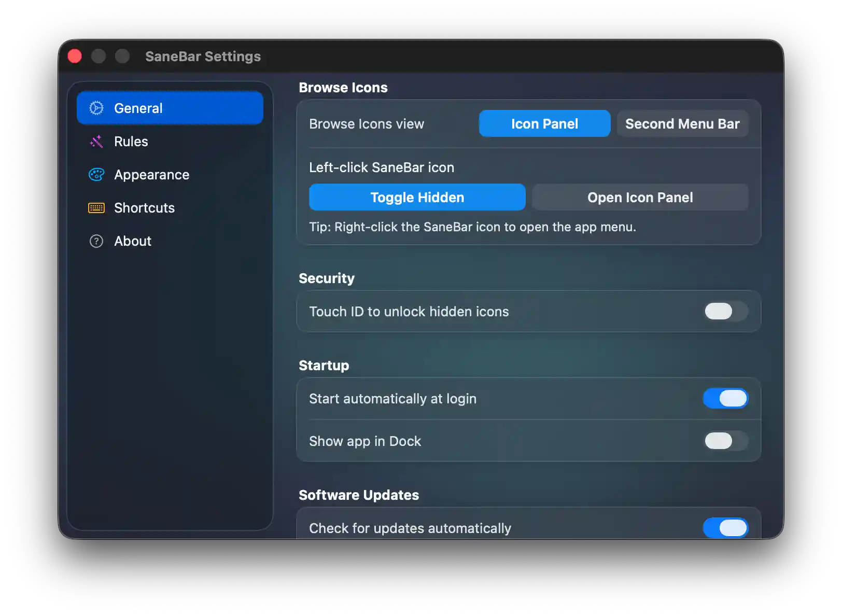The image size is (842, 616).
Task: Click the Appearance palette icon
Action: click(x=96, y=175)
